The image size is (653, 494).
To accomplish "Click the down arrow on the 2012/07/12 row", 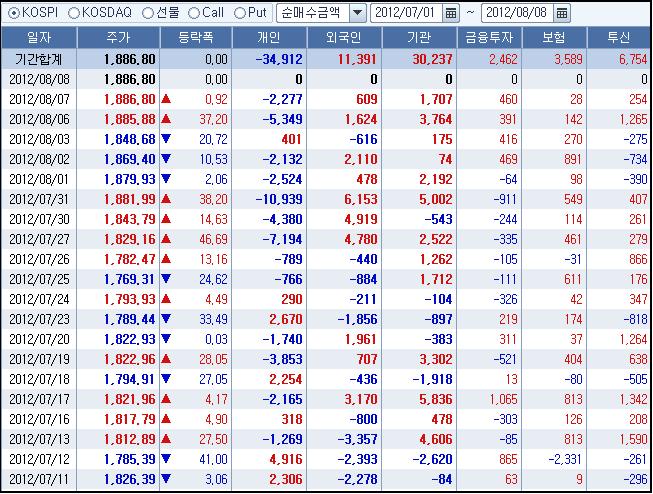I will coord(166,459).
